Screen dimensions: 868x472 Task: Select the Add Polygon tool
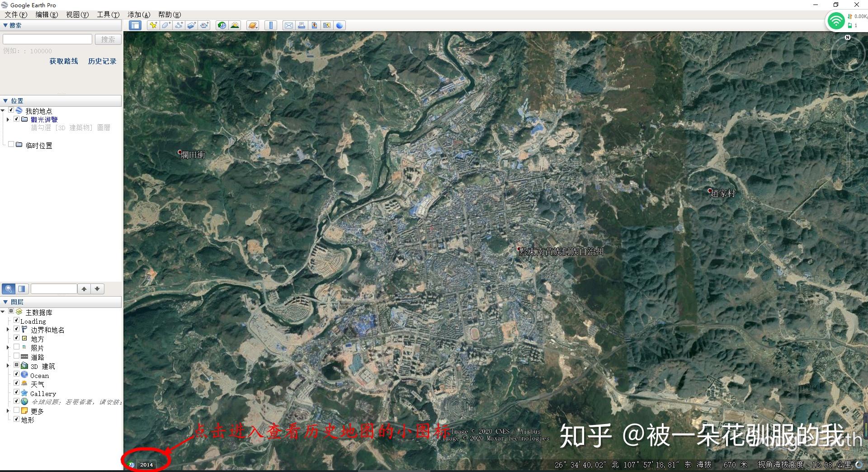pyautogui.click(x=166, y=25)
